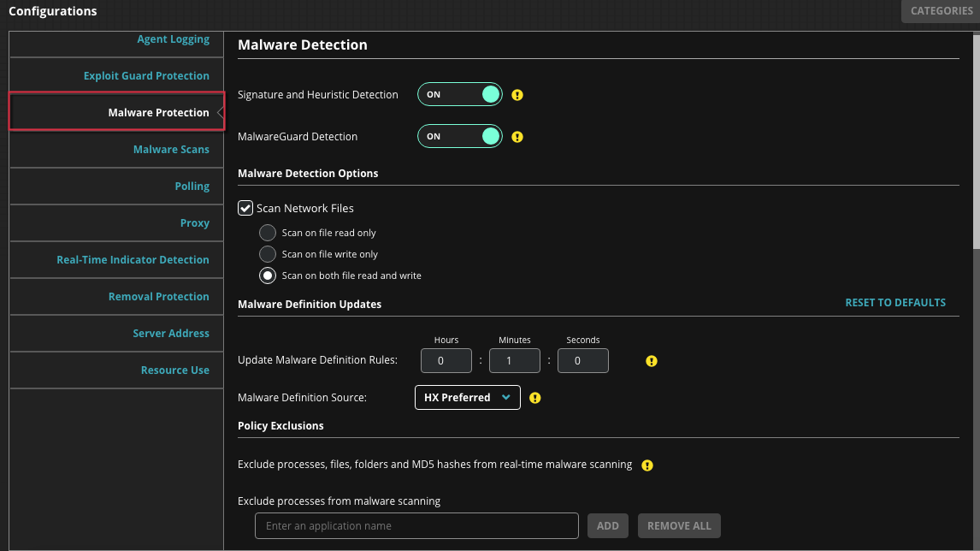Image resolution: width=980 pixels, height=551 pixels.
Task: Open HX Preferred definition source dropdown
Action: pos(468,398)
